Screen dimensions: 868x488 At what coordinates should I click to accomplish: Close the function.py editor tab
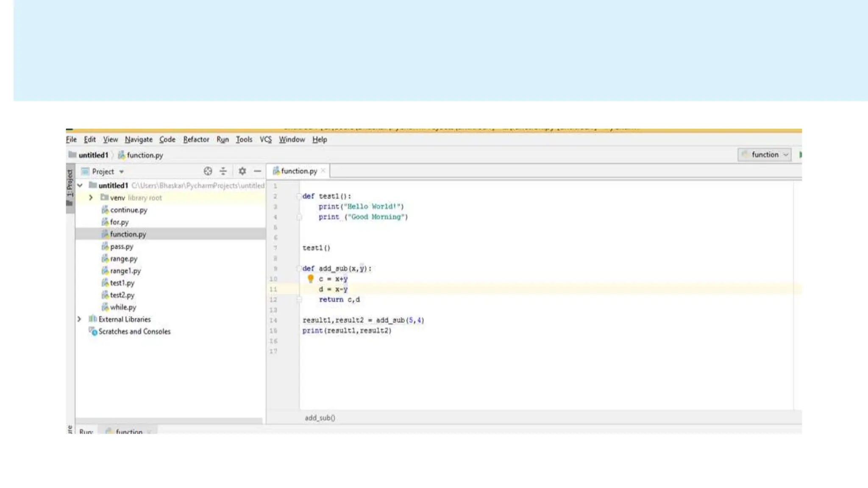click(x=323, y=171)
